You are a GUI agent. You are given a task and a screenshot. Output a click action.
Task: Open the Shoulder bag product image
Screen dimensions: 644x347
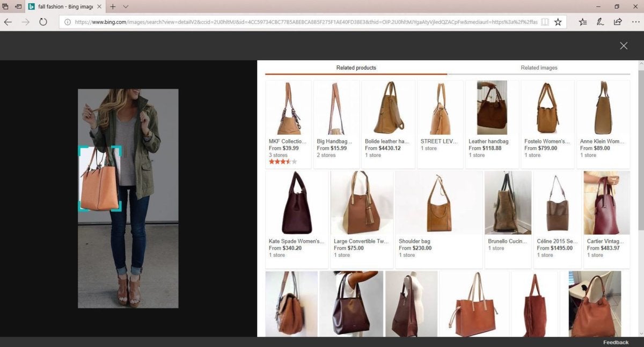(x=439, y=203)
